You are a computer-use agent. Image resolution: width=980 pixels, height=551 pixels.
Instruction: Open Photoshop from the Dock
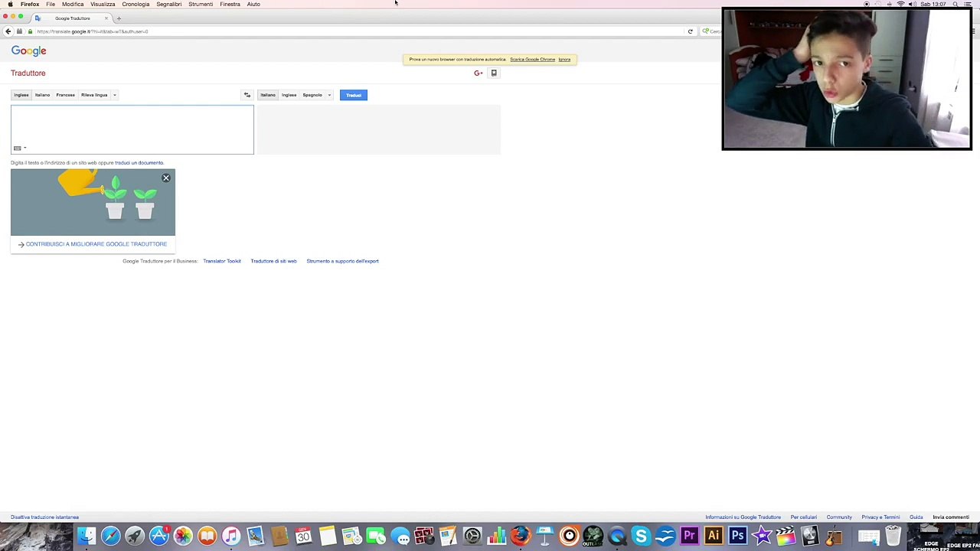[x=737, y=536]
